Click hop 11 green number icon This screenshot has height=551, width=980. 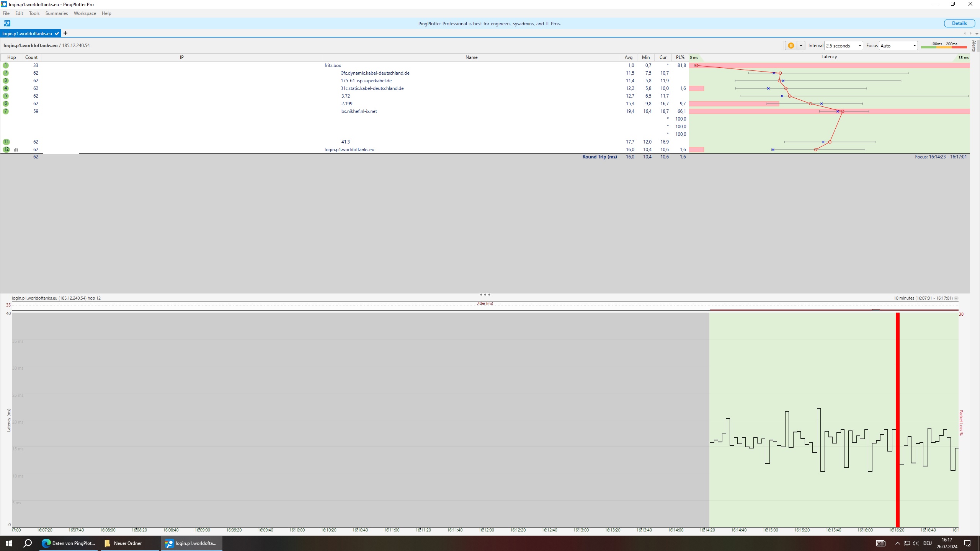point(6,142)
